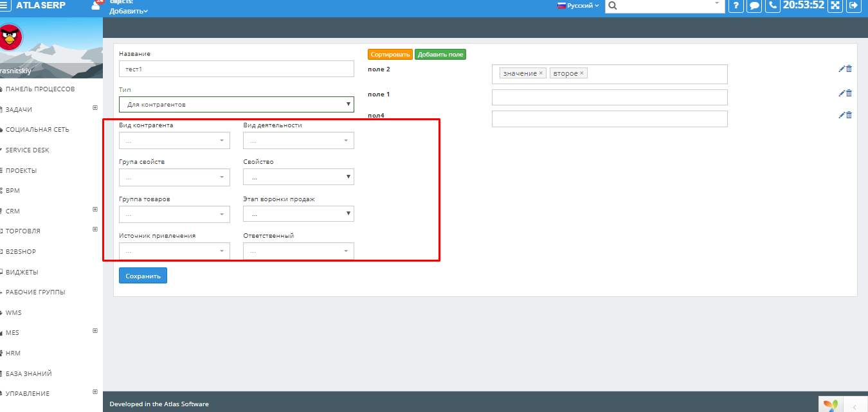This screenshot has height=412, width=868.
Task: Open 'СОЦИАЛЬНАЯ СЕТЬ' in sidebar
Action: 37,130
